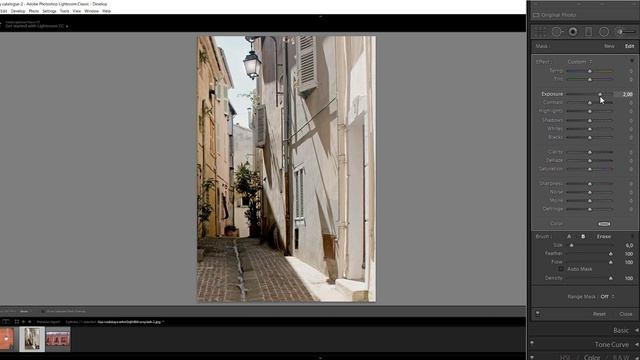Select the Graduated Filter tool
The width and height of the screenshot is (640, 360).
coord(588,32)
